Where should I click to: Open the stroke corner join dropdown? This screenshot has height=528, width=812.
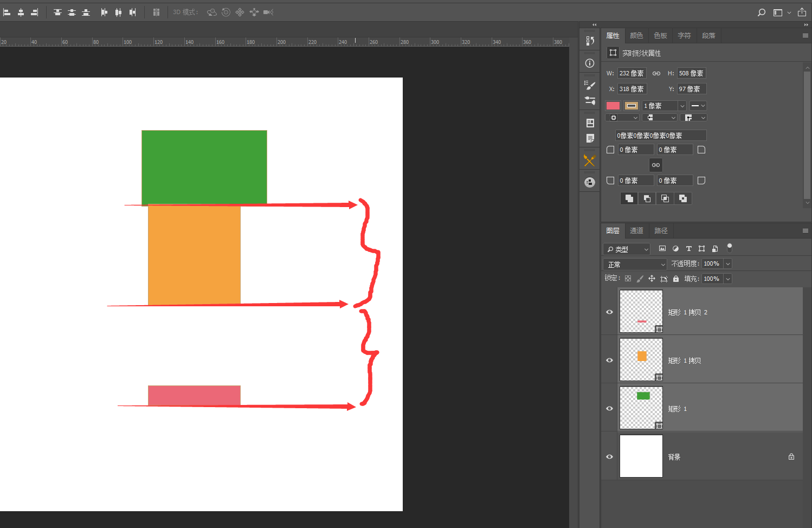(x=694, y=118)
